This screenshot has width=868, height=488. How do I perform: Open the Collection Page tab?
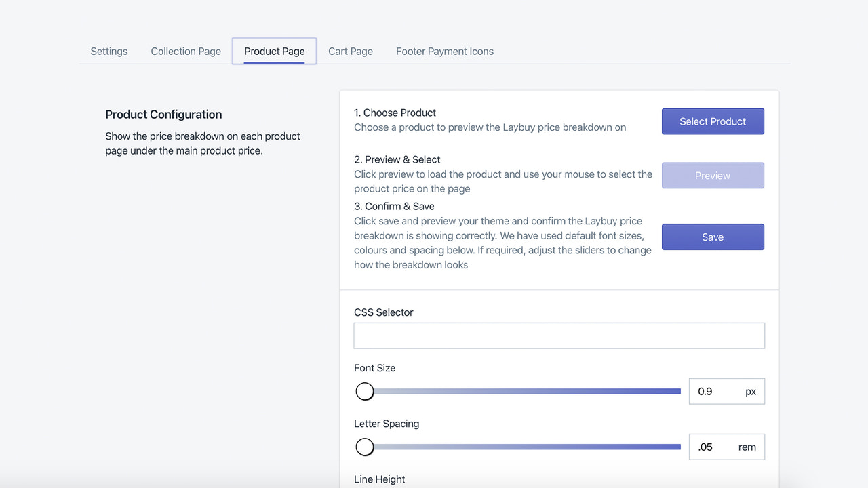(185, 51)
